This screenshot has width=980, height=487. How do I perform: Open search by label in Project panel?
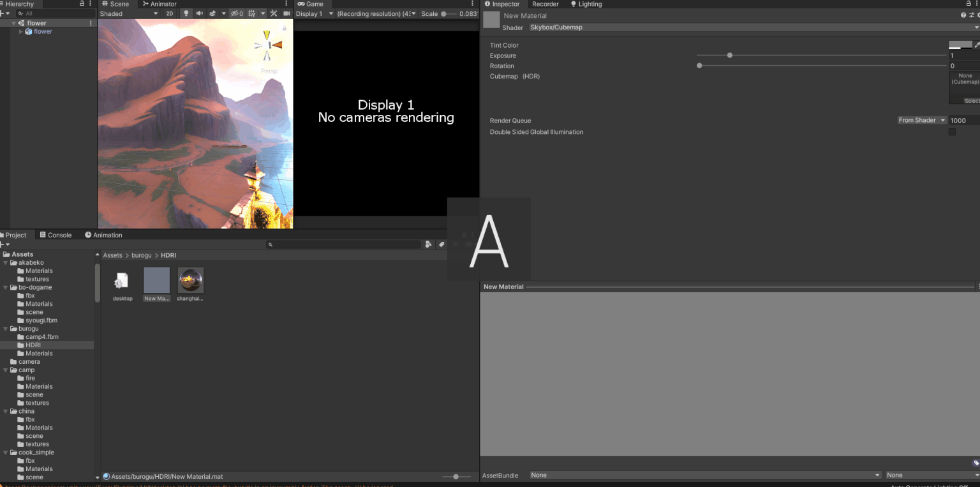441,244
